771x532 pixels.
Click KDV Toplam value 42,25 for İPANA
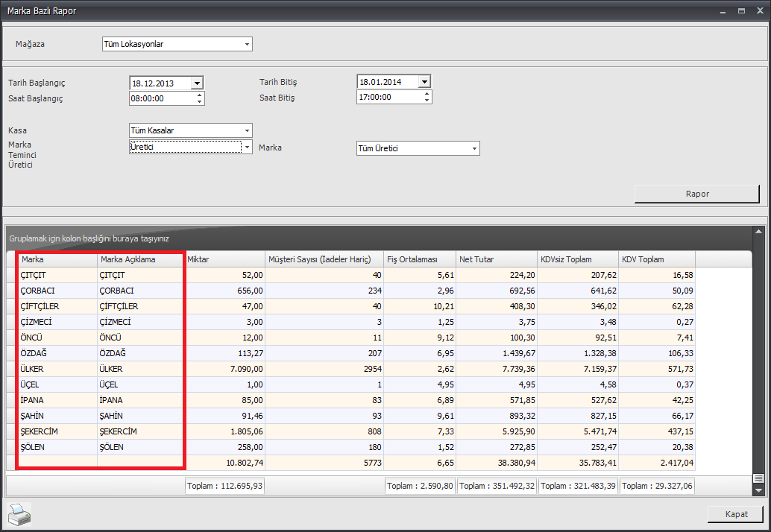coord(657,400)
